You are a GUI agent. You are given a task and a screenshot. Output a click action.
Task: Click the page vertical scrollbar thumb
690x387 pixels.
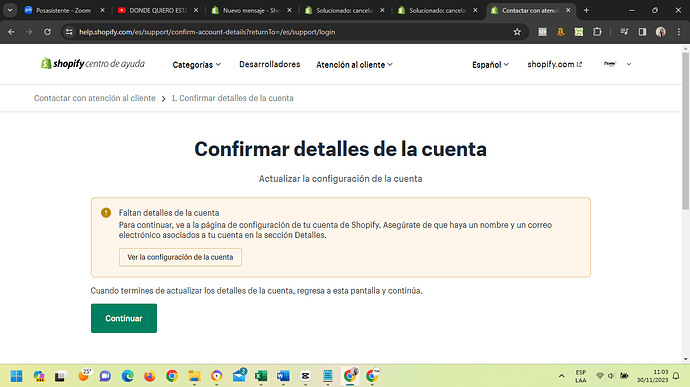[x=686, y=131]
